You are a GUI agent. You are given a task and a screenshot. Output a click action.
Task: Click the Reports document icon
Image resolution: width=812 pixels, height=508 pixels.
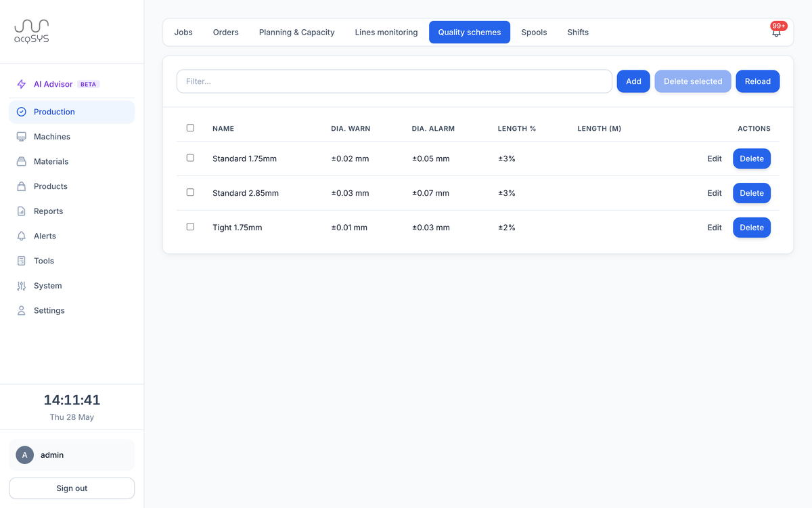pos(22,211)
